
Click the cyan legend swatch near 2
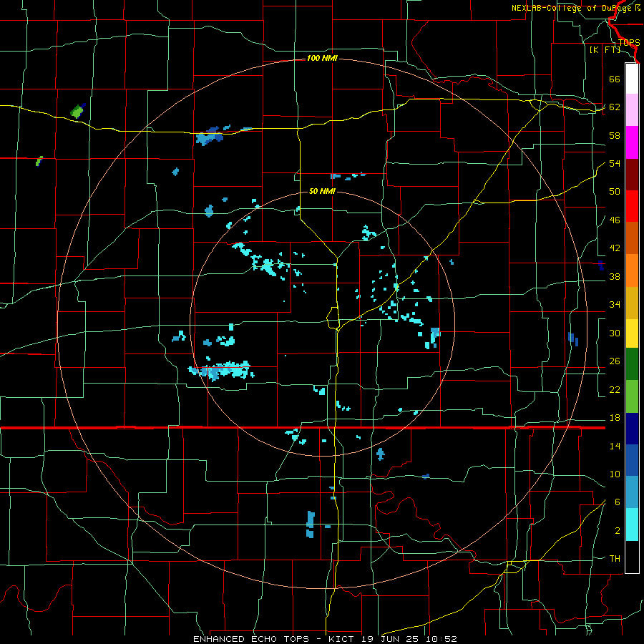[632, 525]
